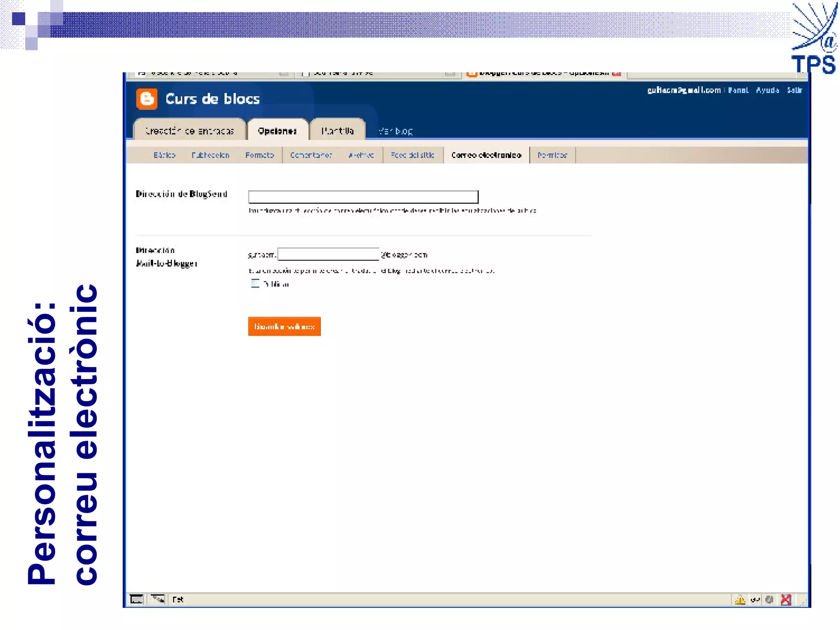840x630 pixels.
Task: Click the Dirección de BlogSend input field
Action: point(363,197)
